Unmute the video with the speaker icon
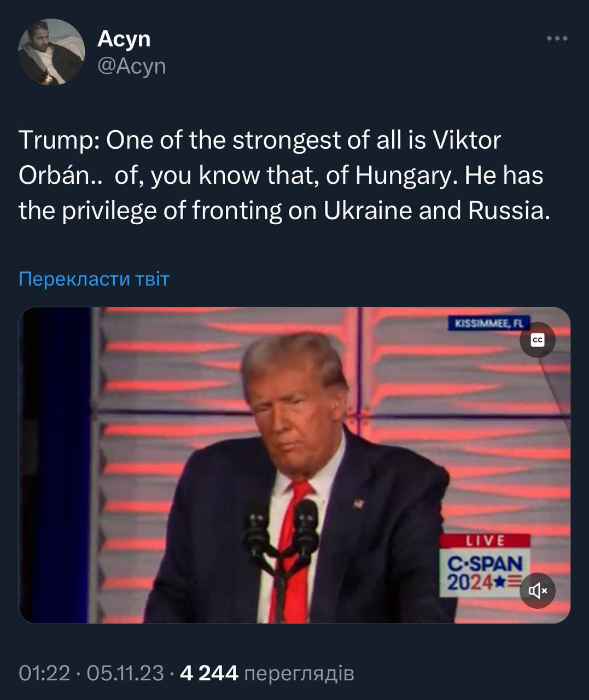 click(538, 590)
